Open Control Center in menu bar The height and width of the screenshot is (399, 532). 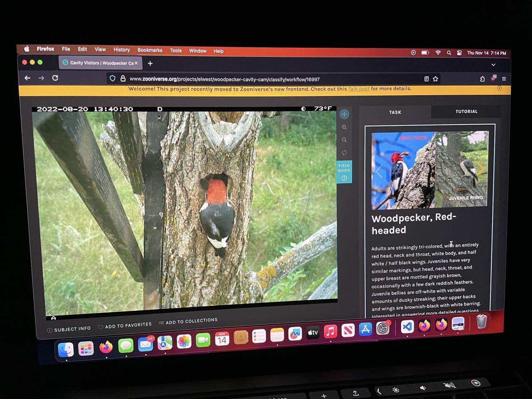[x=459, y=53]
